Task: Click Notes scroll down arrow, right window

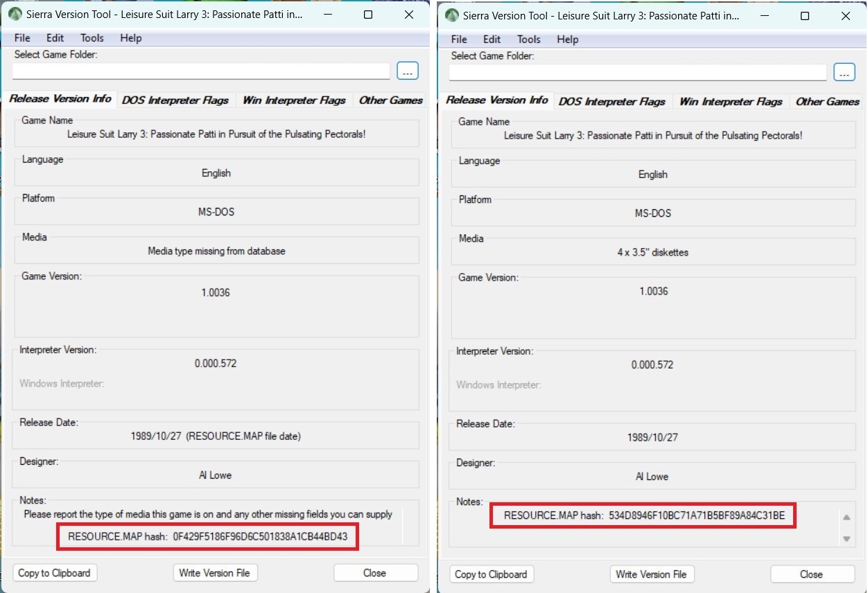Action: pyautogui.click(x=846, y=538)
